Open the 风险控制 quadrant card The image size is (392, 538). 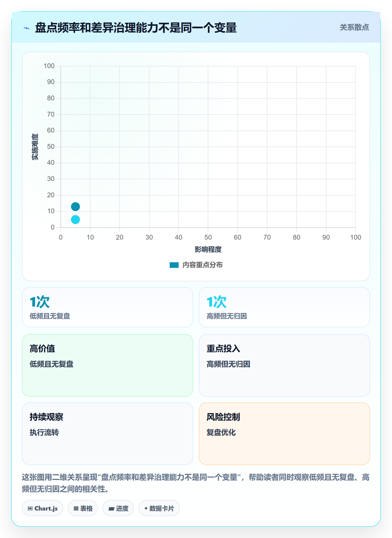coord(284,434)
